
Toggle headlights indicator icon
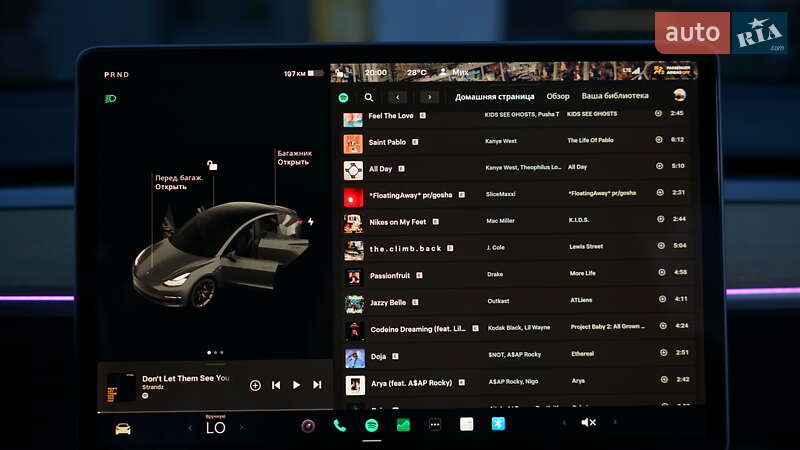(110, 98)
